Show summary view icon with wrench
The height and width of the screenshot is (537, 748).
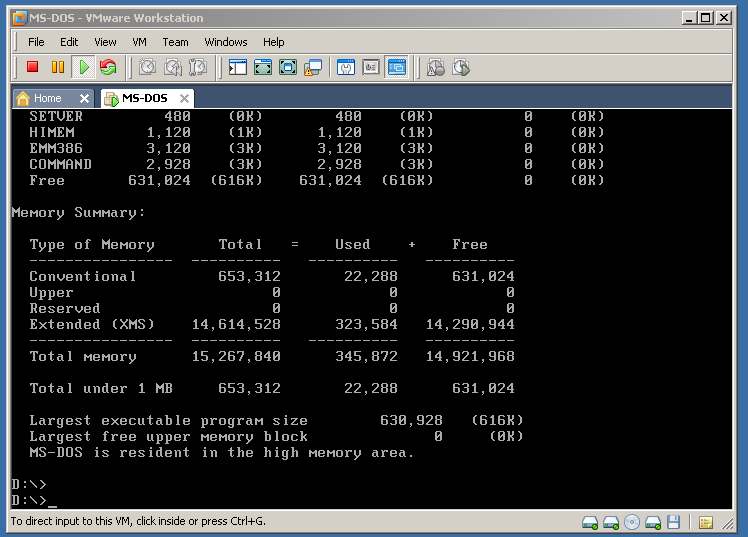tap(346, 67)
